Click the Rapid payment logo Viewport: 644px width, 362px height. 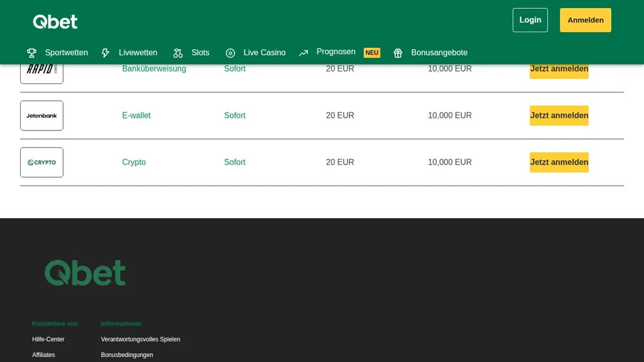pos(42,74)
